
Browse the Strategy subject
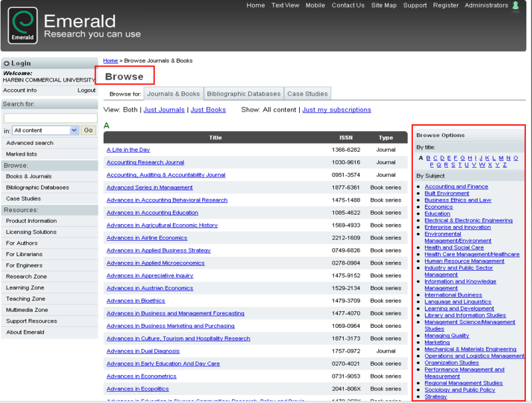[x=436, y=397]
